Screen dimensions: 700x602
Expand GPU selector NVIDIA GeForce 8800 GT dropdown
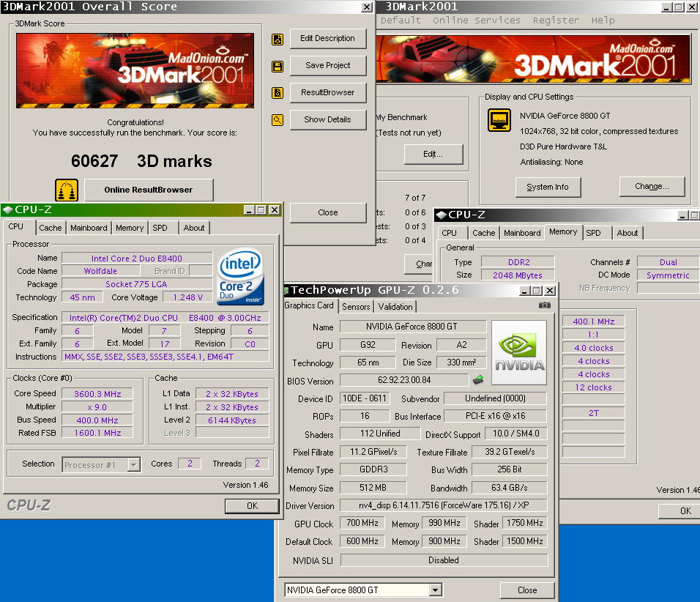click(436, 590)
